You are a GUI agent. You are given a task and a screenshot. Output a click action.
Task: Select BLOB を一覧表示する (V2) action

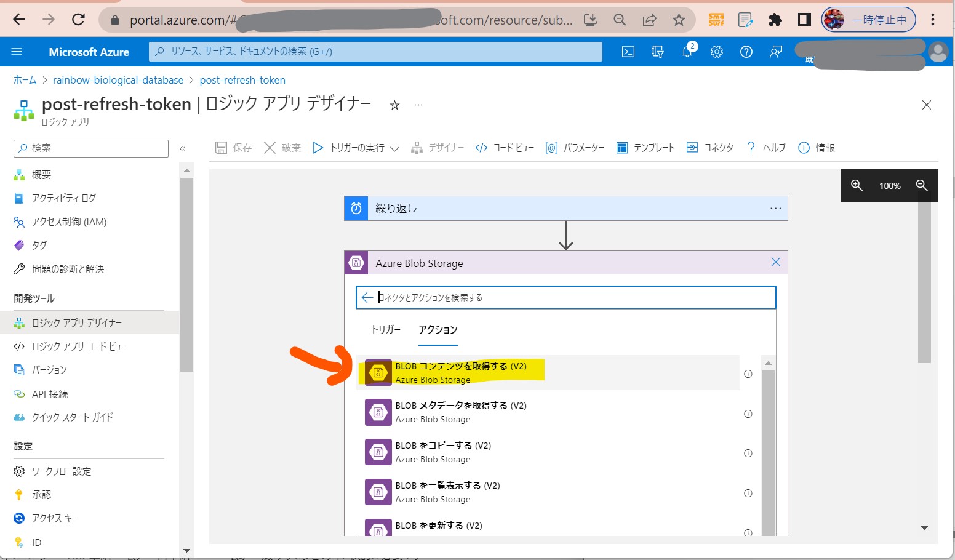(549, 492)
